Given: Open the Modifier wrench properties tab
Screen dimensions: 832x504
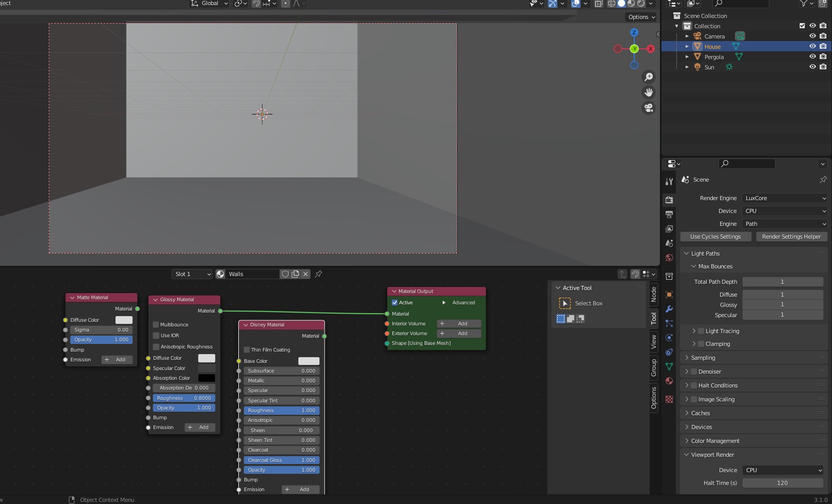Looking at the screenshot, I should point(669,309).
